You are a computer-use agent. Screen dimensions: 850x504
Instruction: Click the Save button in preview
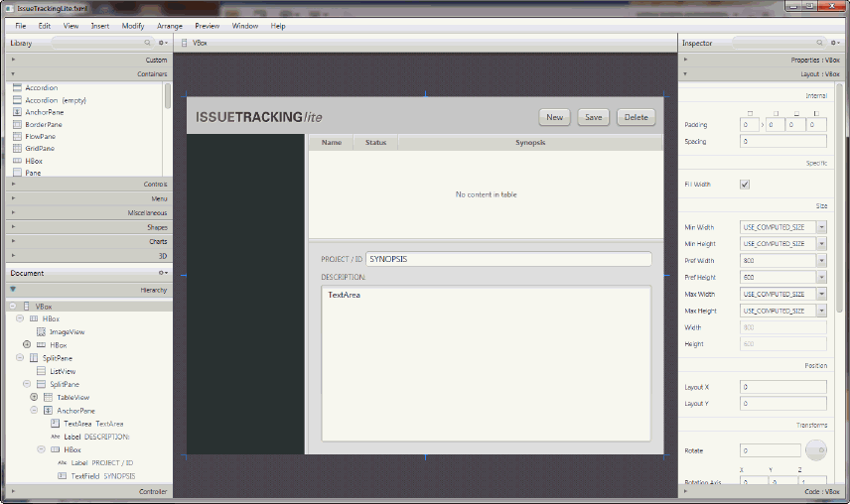coord(594,117)
